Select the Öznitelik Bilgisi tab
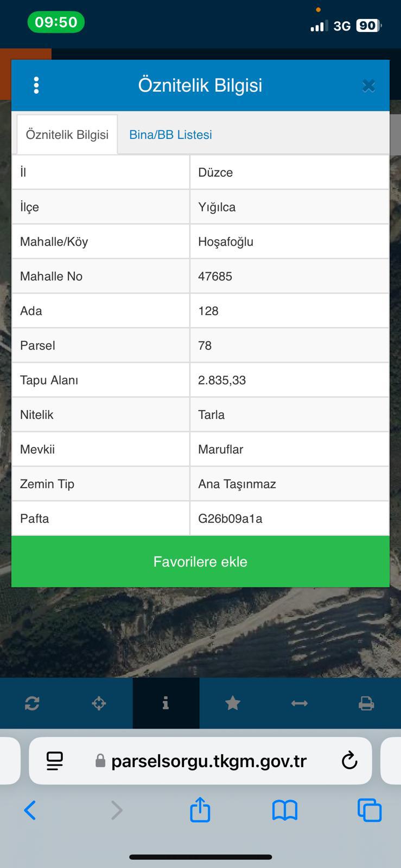 pyautogui.click(x=67, y=135)
